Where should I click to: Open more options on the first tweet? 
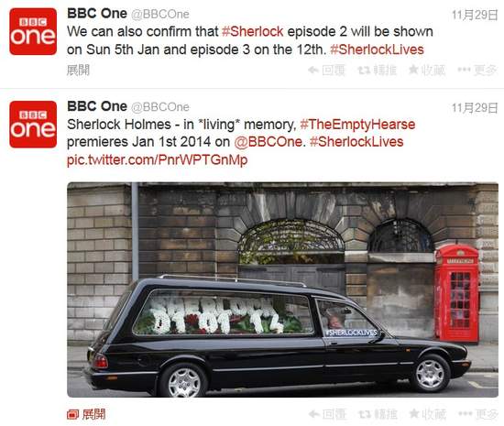pos(477,70)
